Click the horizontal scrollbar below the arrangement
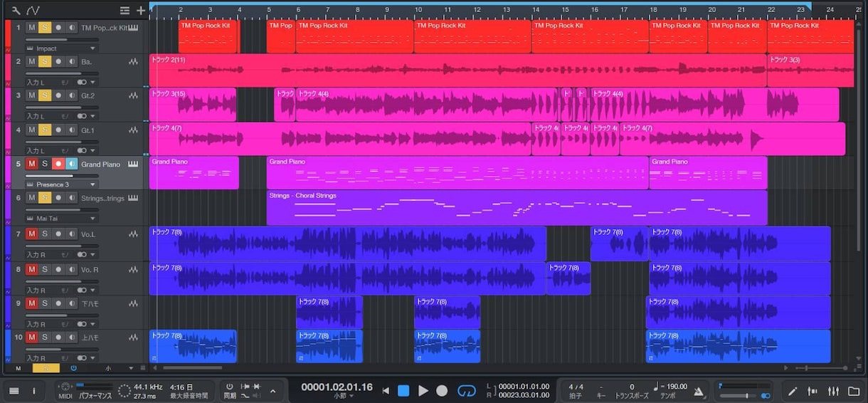The image size is (868, 403). coord(193,368)
